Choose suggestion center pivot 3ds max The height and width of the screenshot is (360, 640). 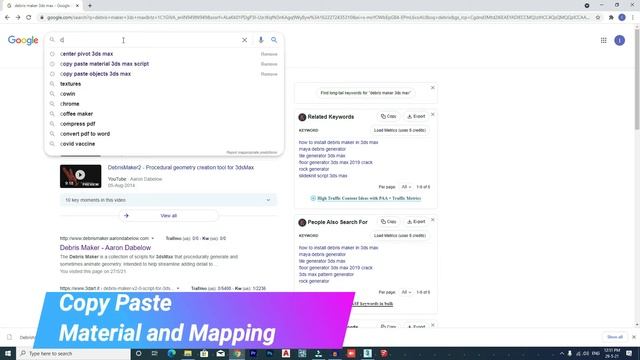86,54
